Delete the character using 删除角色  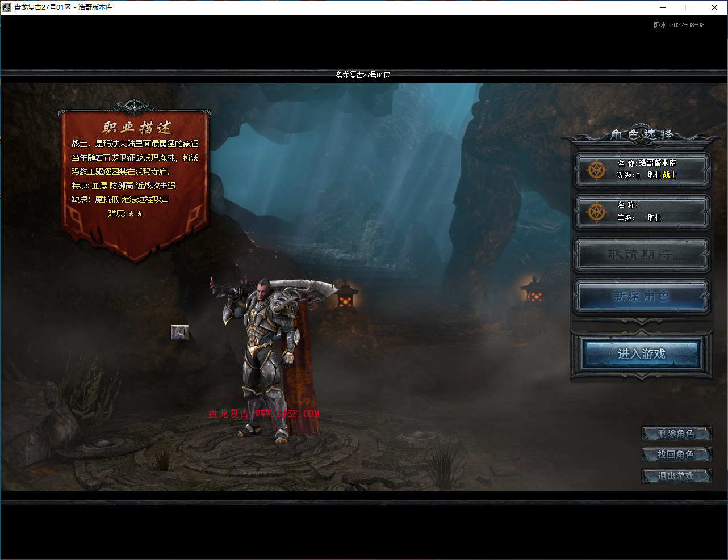676,434
